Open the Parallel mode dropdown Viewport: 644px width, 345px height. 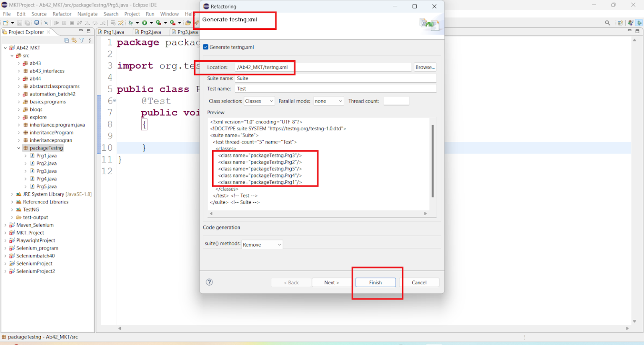pos(329,101)
